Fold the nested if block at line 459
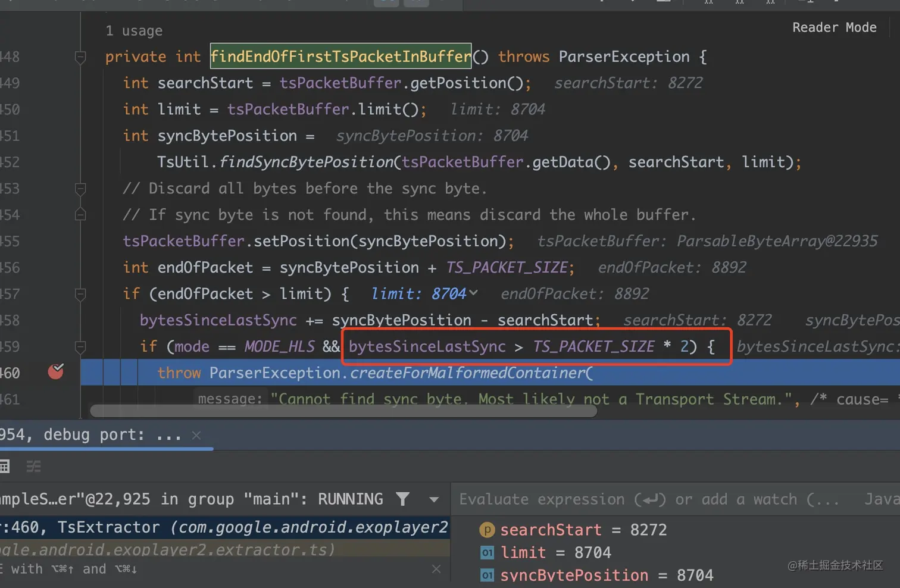Screen dimensions: 900x588 pos(80,347)
